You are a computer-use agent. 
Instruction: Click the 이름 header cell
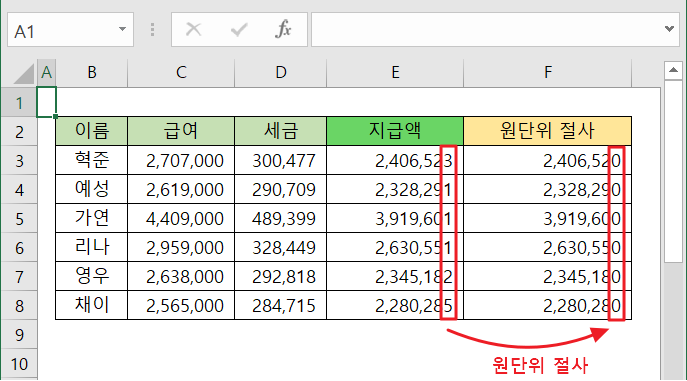[92, 131]
